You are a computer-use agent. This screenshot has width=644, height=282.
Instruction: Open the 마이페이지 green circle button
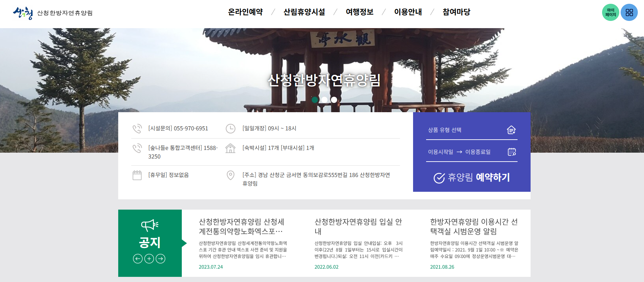[611, 12]
